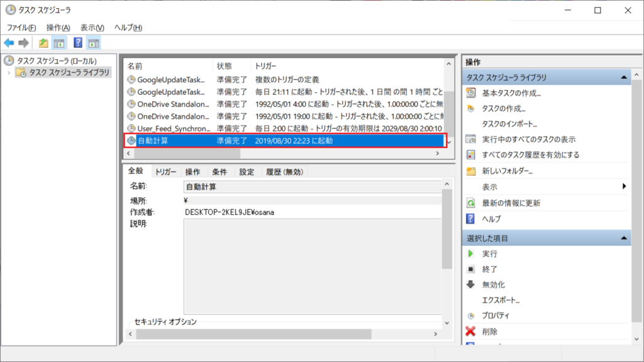644x362 pixels.
Task: Click the details pane horizontal scrollbar thumb
Action: point(254,334)
